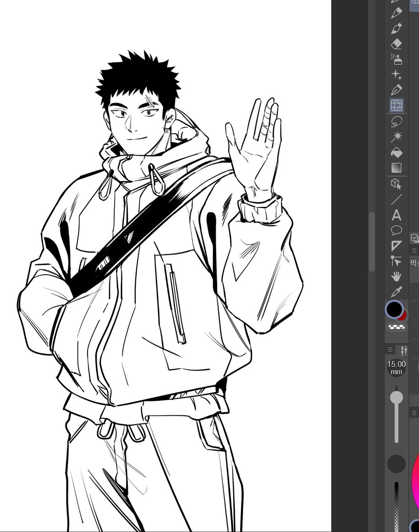419x532 pixels.
Task: Click the brush size slider knob
Action: 396,397
